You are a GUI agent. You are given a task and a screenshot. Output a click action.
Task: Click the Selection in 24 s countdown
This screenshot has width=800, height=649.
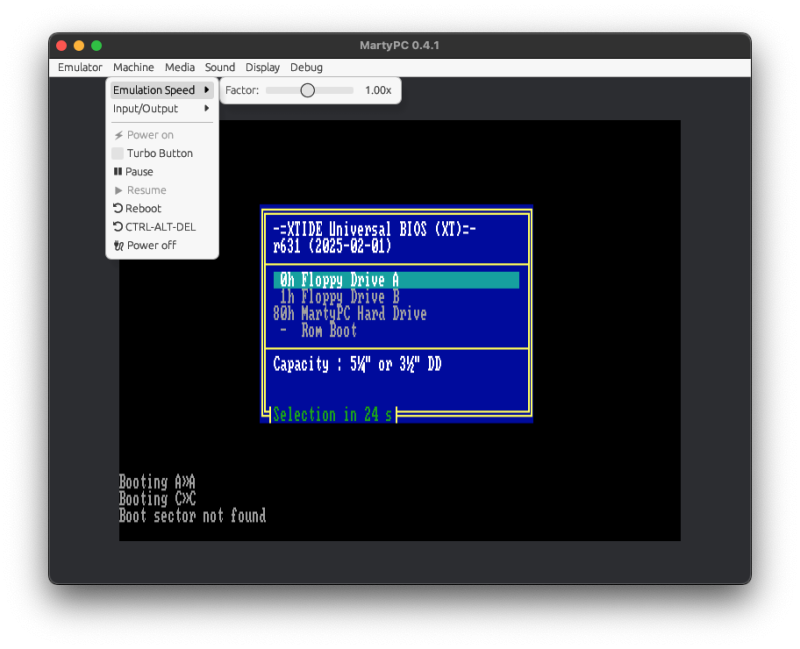[x=332, y=414]
